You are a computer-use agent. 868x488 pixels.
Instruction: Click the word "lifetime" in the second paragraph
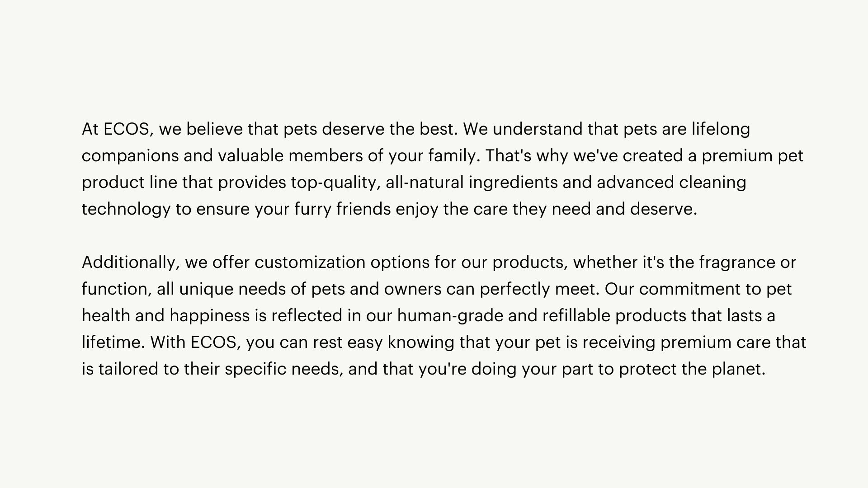[113, 343]
